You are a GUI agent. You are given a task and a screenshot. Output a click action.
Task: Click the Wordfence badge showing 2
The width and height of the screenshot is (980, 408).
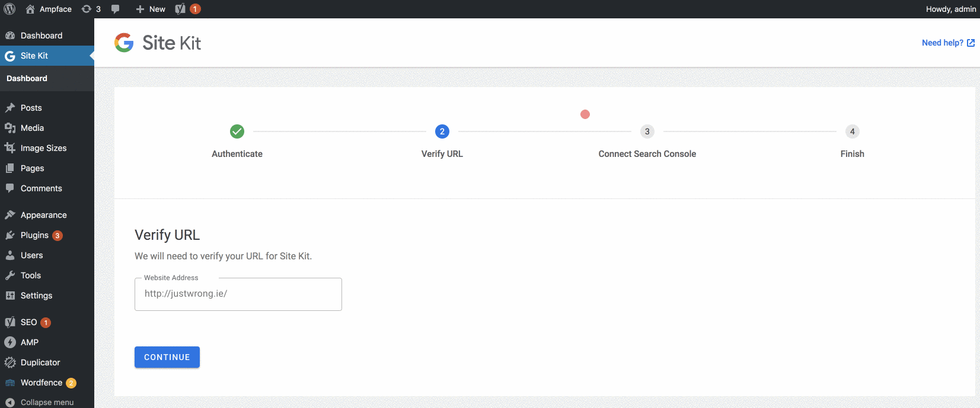pyautogui.click(x=71, y=383)
